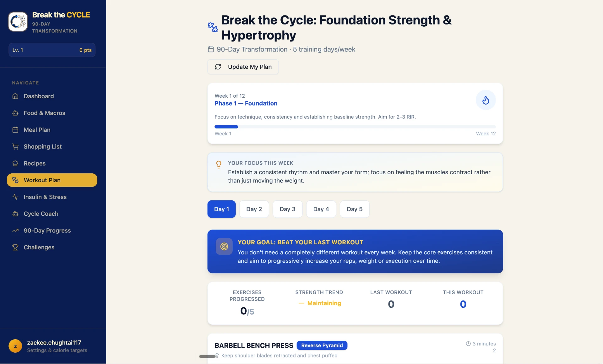Click Update My Plan button
Screen dimensions: 603x364
(x=243, y=67)
